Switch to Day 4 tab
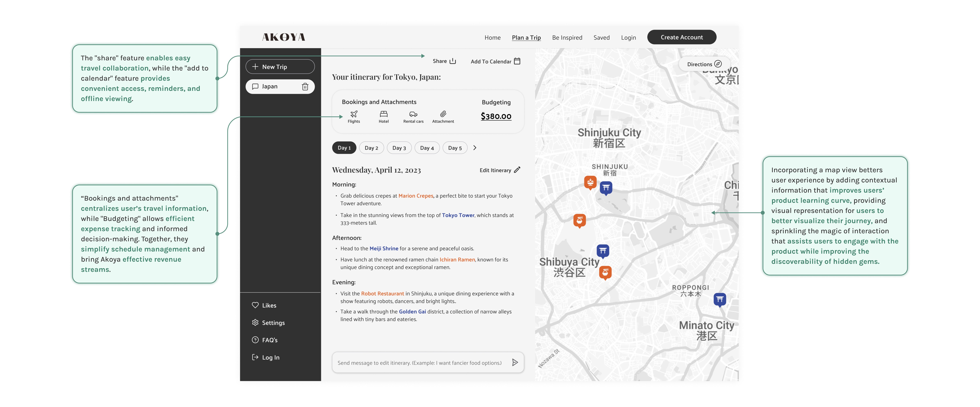This screenshot has width=980, height=407. (x=427, y=148)
